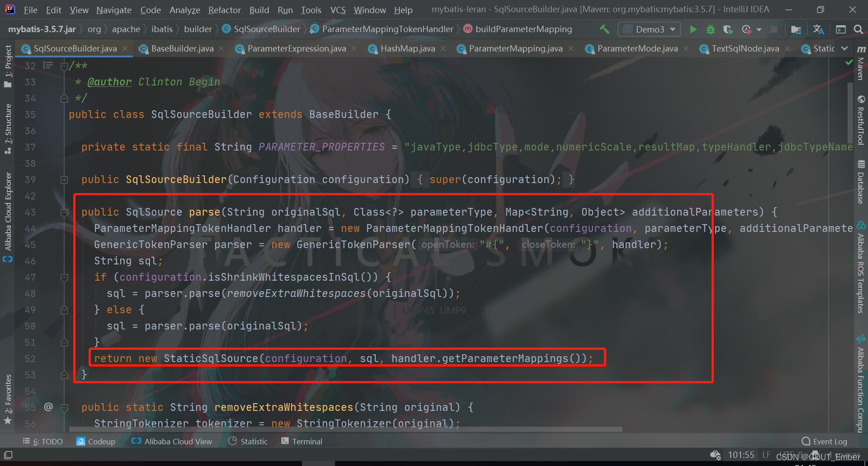Click the disabled stop square icon
868x466 pixels.
click(x=774, y=29)
